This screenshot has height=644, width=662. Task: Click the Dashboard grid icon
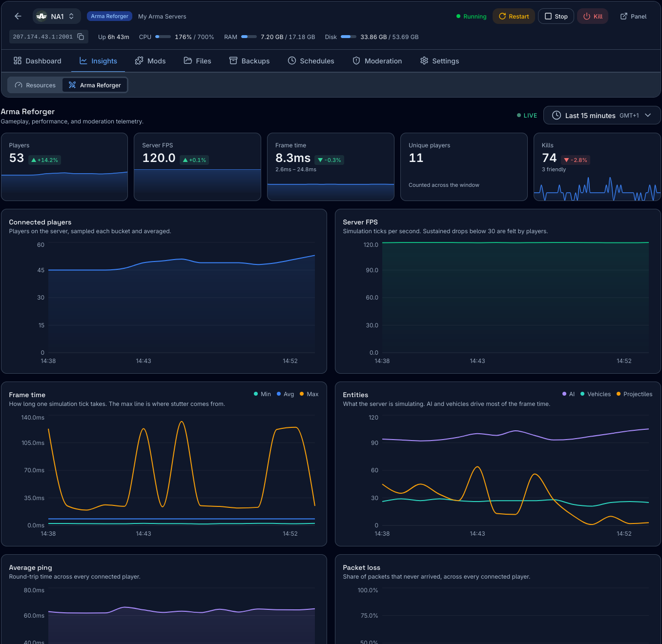(x=18, y=60)
